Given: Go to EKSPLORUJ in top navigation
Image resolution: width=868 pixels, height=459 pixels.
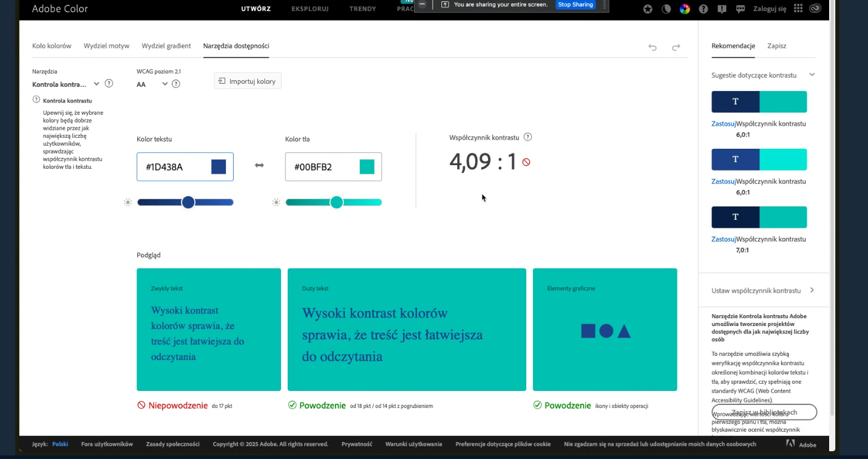Looking at the screenshot, I should (x=310, y=8).
